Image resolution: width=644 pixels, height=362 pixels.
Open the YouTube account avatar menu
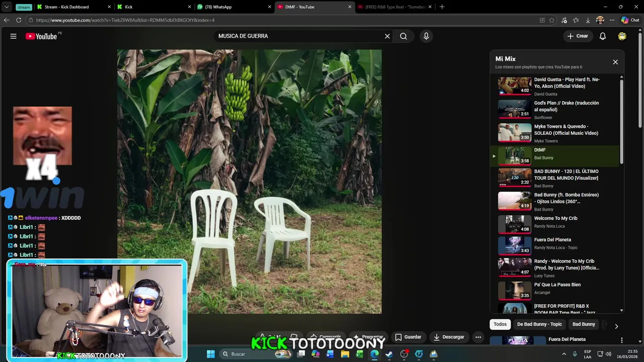[622, 36]
